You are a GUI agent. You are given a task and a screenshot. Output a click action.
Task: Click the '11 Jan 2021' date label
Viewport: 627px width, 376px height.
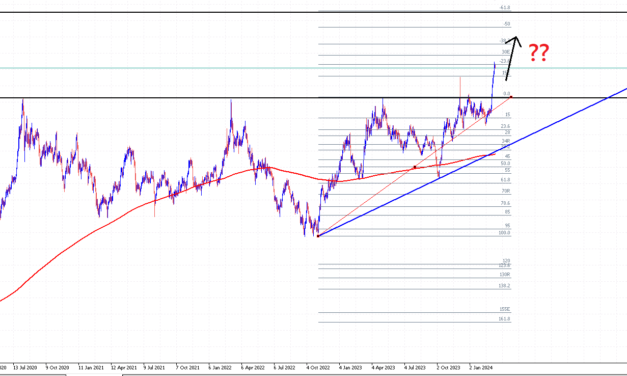pyautogui.click(x=91, y=367)
